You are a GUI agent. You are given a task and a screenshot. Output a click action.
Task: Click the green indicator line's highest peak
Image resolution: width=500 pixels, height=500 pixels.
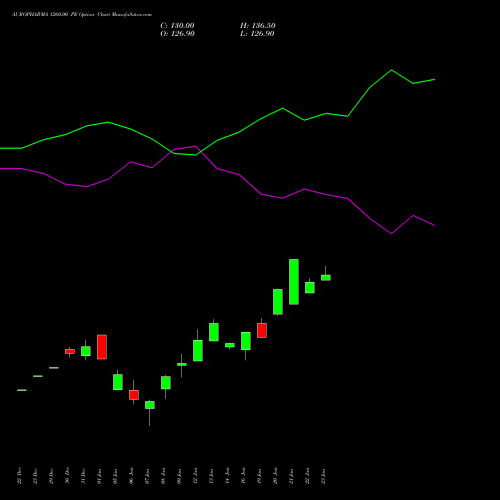(x=391, y=70)
